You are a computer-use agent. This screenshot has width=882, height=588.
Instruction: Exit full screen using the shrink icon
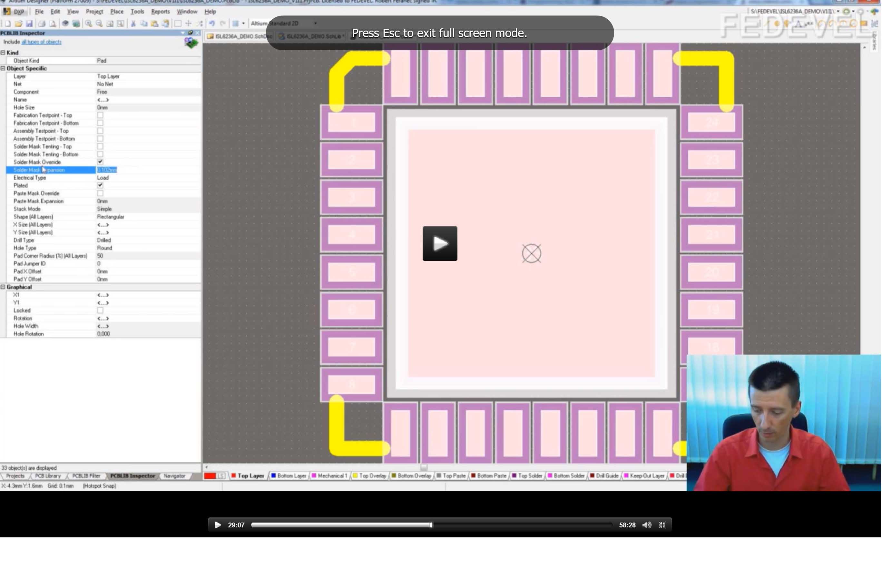point(662,525)
